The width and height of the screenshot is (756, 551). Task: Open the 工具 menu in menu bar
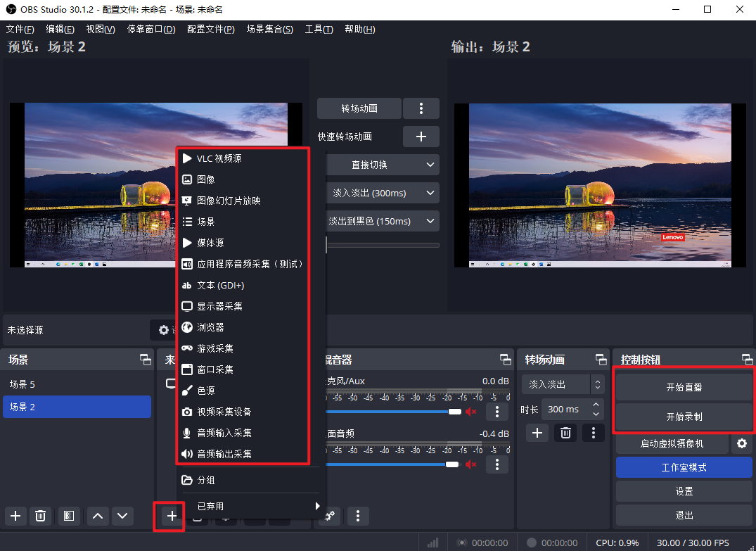tap(319, 30)
